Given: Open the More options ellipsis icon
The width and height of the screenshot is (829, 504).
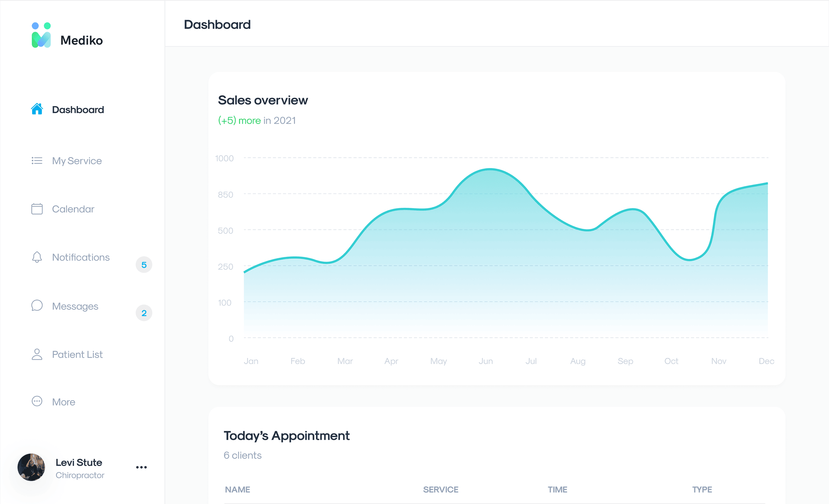Looking at the screenshot, I should tap(37, 401).
